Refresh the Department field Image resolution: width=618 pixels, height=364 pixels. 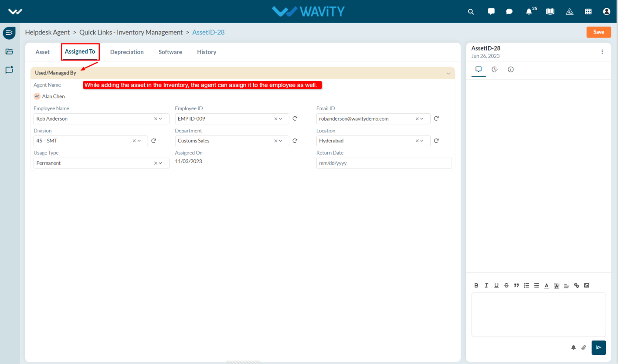[x=295, y=141]
